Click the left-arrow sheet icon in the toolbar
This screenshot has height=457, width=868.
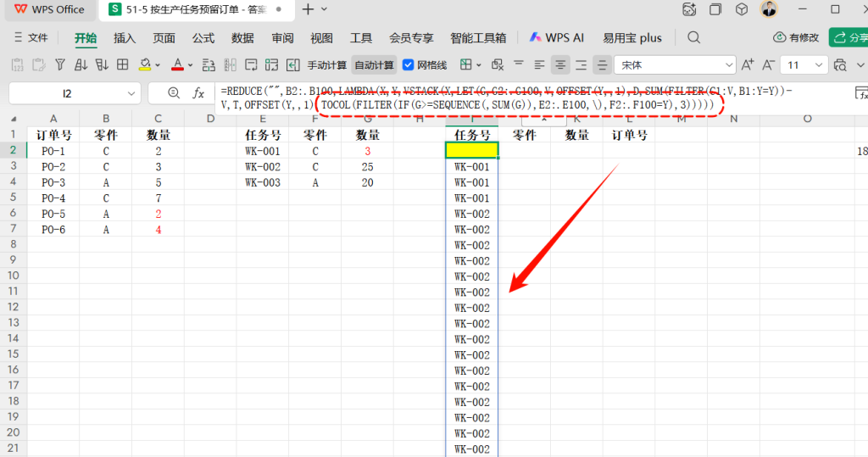point(292,64)
